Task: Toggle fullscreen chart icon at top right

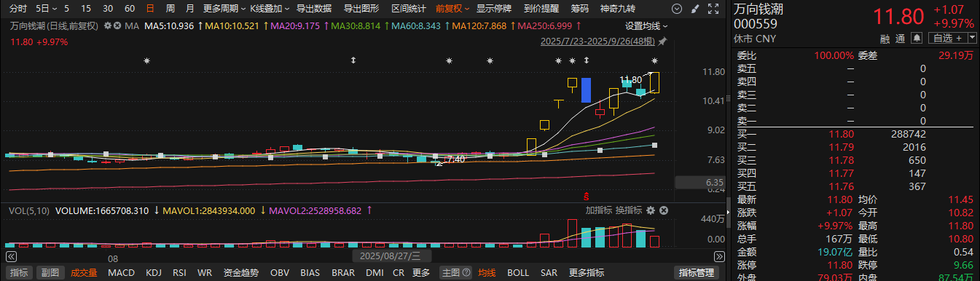Action: coord(713,9)
